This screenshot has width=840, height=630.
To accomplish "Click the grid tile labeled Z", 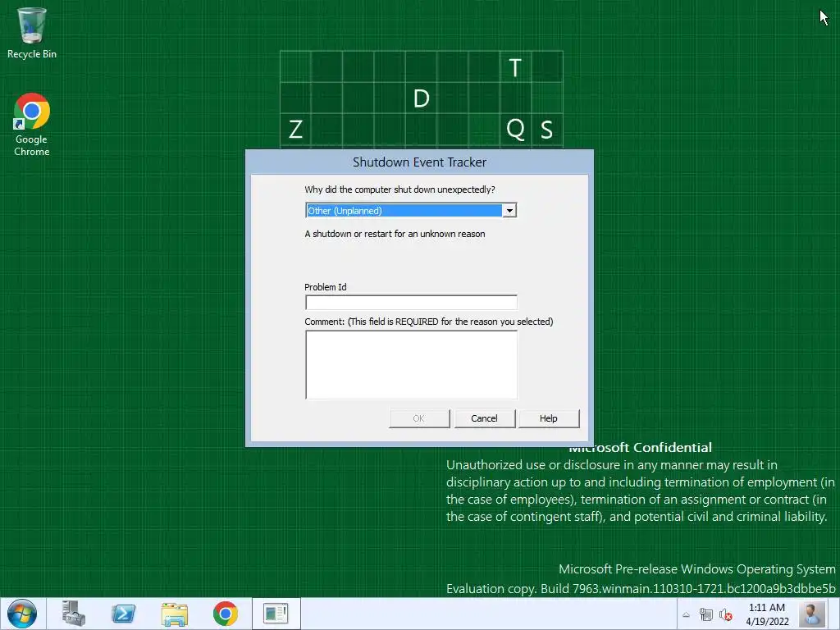I will point(295,129).
